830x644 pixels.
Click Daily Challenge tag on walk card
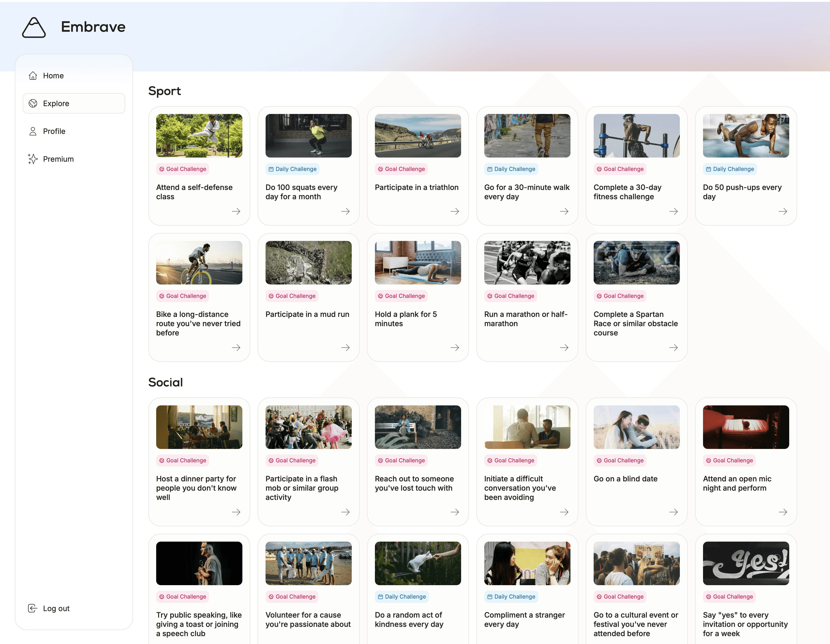[x=511, y=169]
